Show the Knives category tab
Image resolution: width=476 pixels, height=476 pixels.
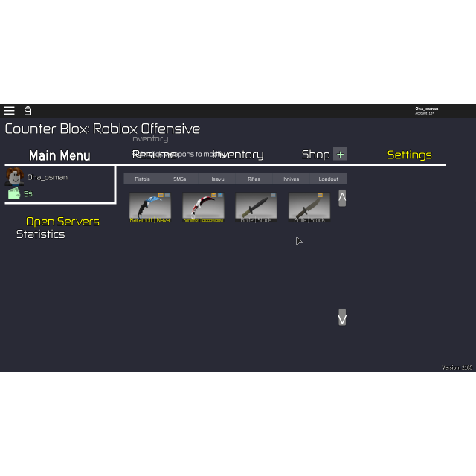[x=291, y=179]
